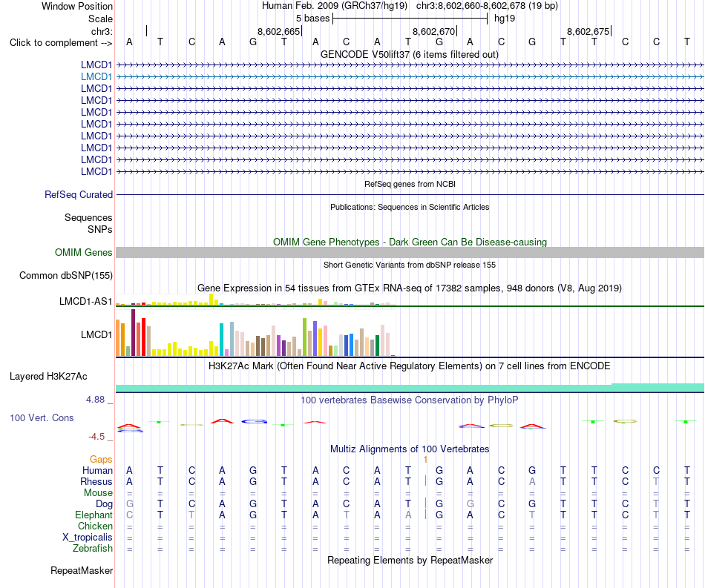Open Publications: Sequences in Scientific Articles title
The height and width of the screenshot is (588, 705).
coord(410,207)
